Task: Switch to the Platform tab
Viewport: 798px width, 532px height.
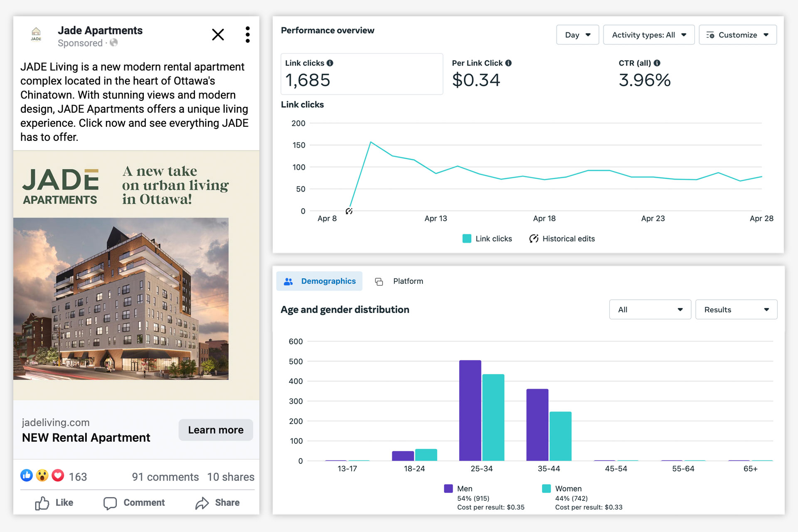Action: (399, 281)
